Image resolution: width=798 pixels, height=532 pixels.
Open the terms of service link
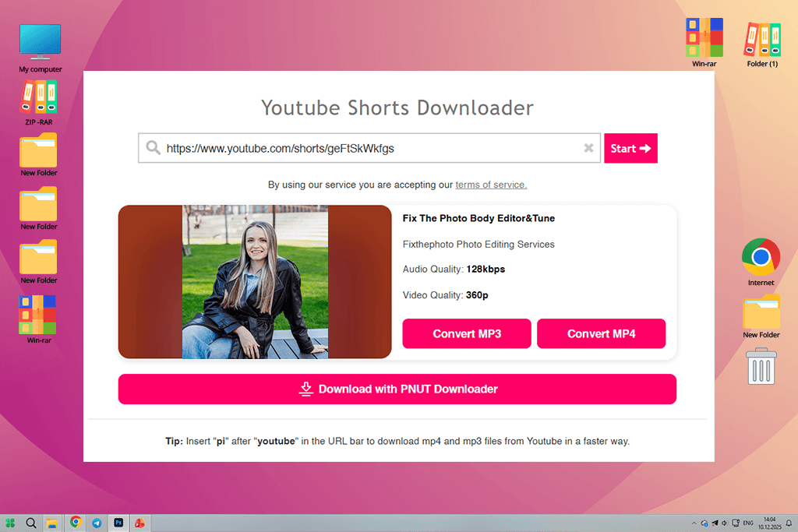[491, 185]
